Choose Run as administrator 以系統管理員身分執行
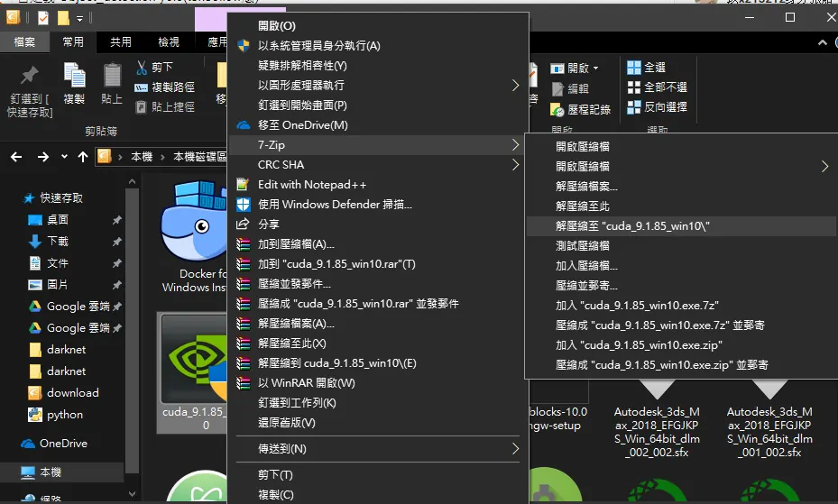This screenshot has width=838, height=504. click(x=376, y=46)
